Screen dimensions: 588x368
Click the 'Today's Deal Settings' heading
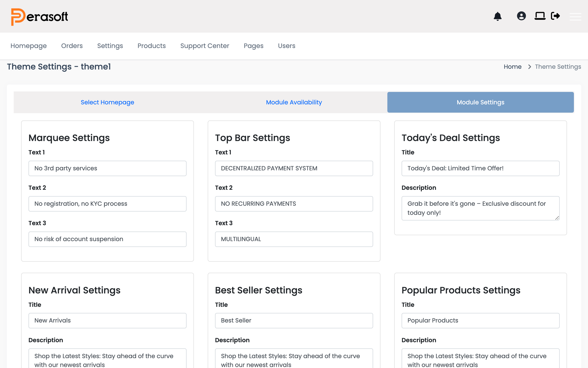pos(451,138)
